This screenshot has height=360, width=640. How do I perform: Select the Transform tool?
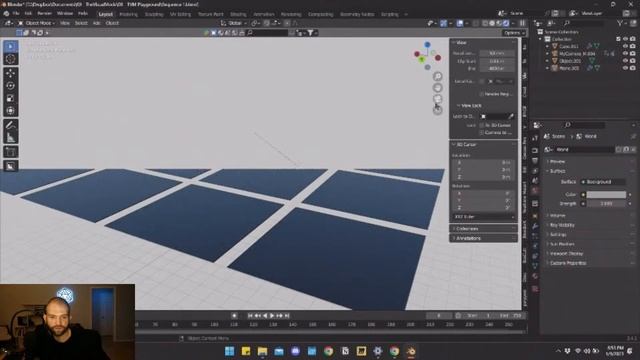tap(11, 111)
